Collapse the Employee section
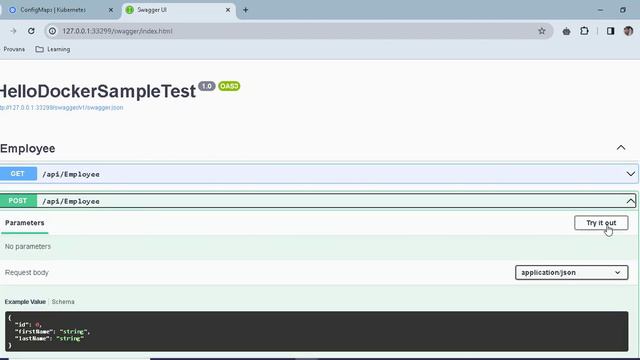The height and width of the screenshot is (360, 640). (621, 148)
